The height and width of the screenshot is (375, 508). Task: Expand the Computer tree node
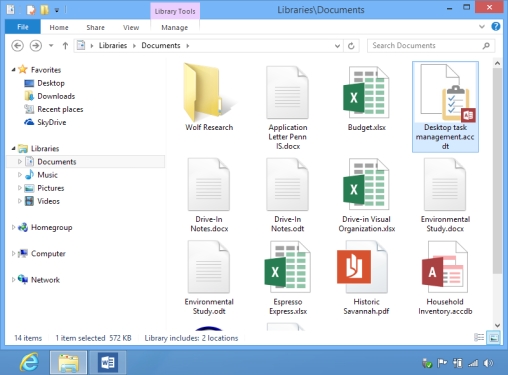tap(13, 254)
